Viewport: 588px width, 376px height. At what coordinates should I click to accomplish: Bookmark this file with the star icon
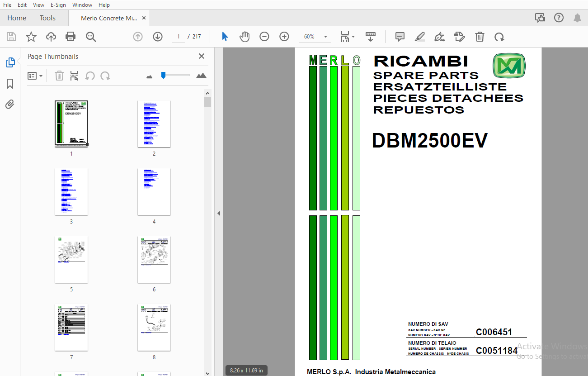(x=31, y=37)
